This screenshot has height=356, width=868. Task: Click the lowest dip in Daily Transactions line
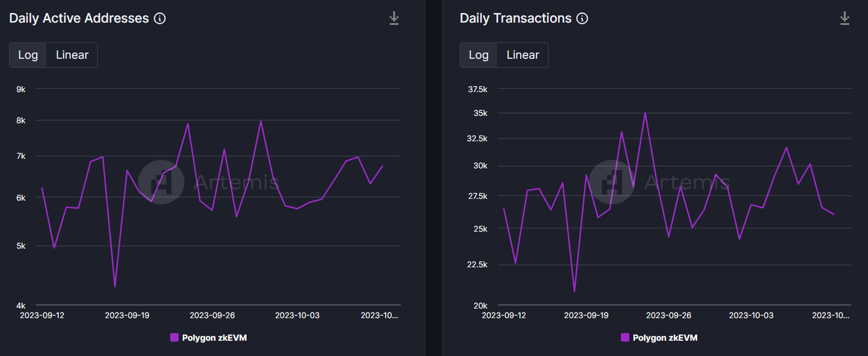(575, 292)
